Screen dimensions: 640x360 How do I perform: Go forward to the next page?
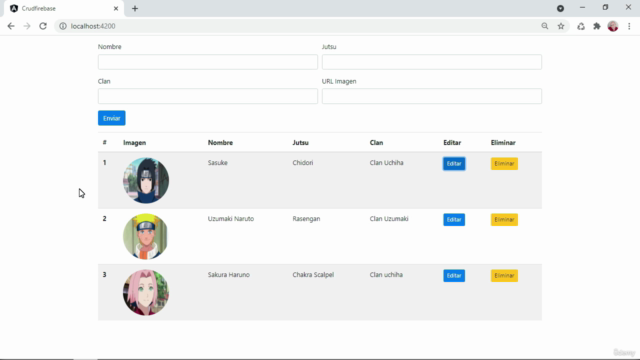[27, 26]
